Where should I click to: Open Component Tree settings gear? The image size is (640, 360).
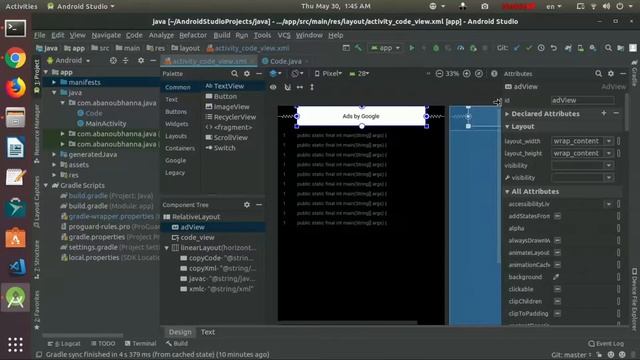(x=247, y=204)
